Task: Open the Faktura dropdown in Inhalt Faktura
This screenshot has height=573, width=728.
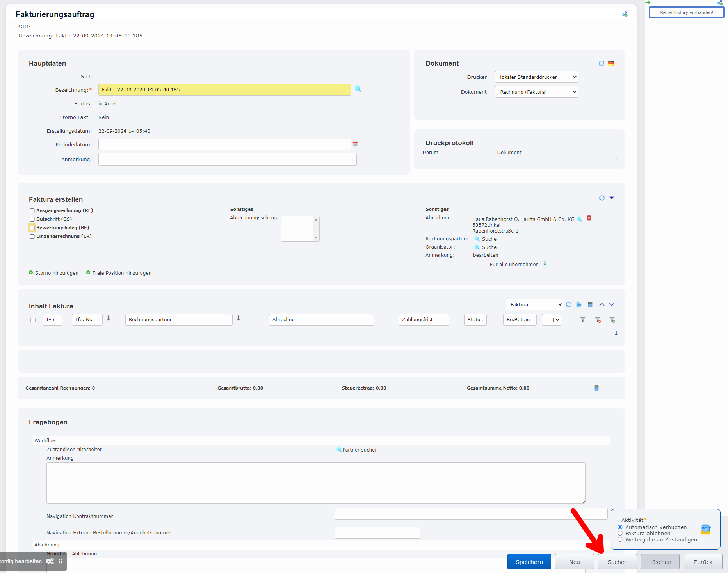Action: coord(534,304)
